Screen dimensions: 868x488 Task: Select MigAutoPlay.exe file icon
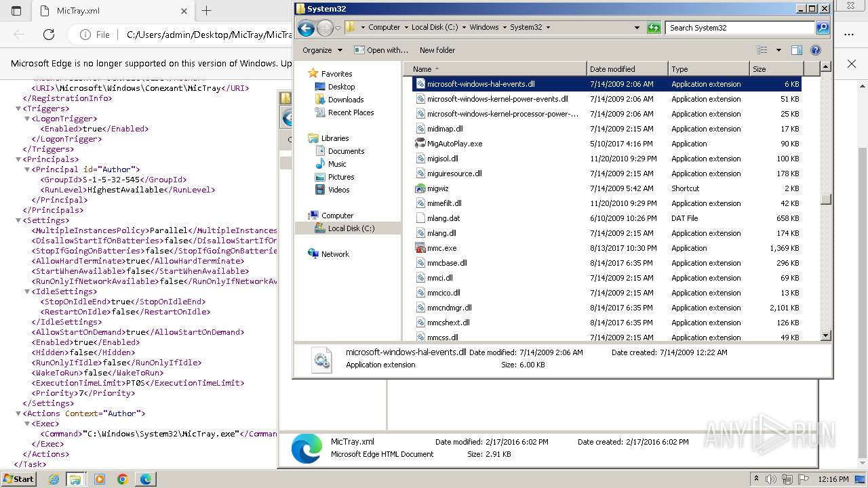tap(420, 144)
